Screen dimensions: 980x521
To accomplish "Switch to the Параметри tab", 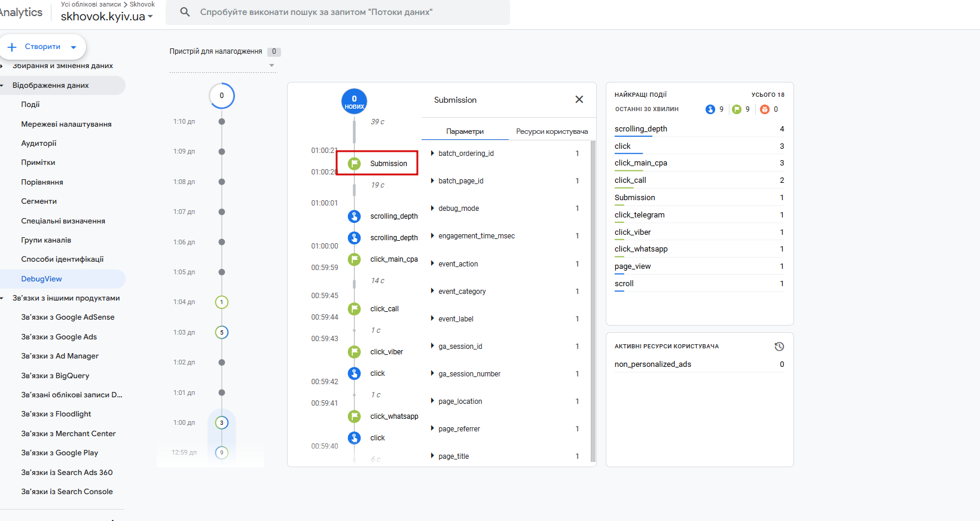I will (x=465, y=131).
